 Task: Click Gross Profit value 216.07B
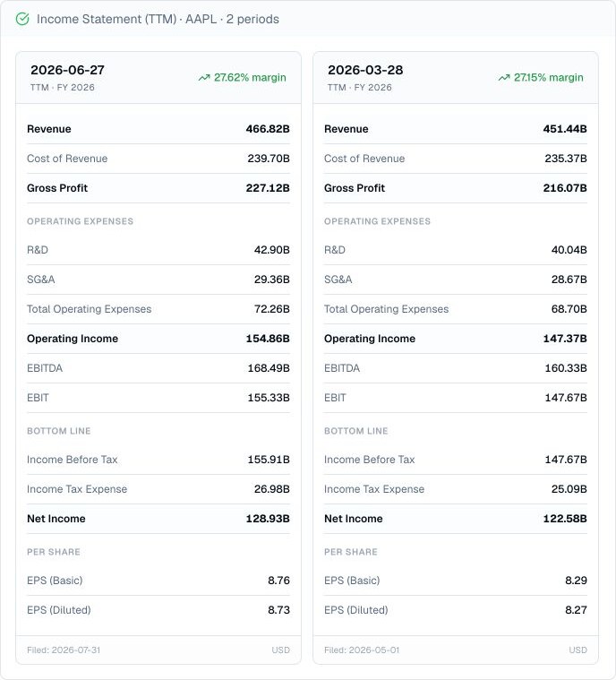[565, 188]
